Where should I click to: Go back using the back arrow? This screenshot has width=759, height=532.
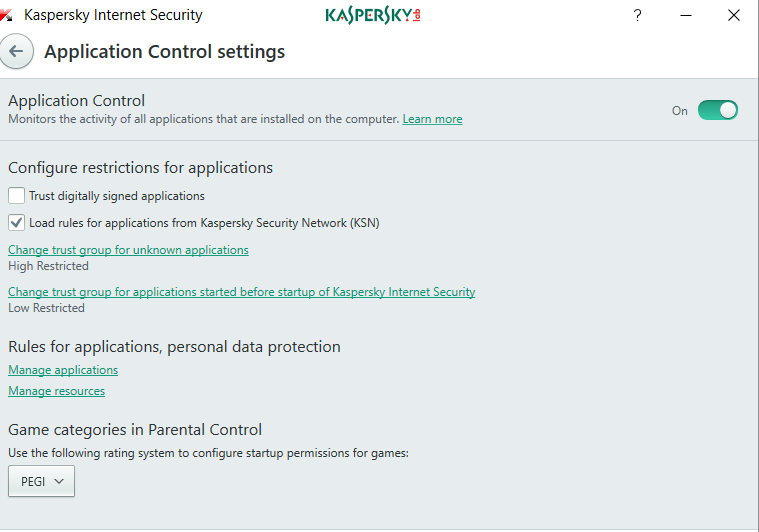point(15,51)
